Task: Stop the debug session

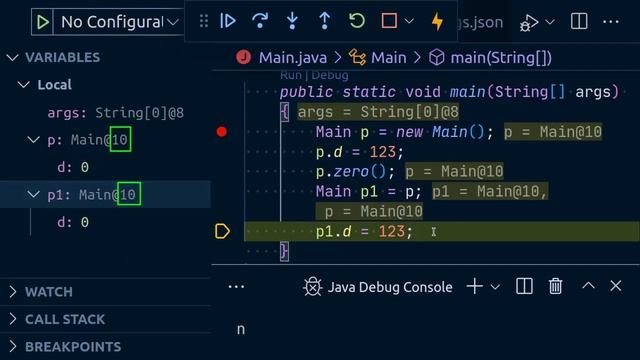Action: click(389, 21)
